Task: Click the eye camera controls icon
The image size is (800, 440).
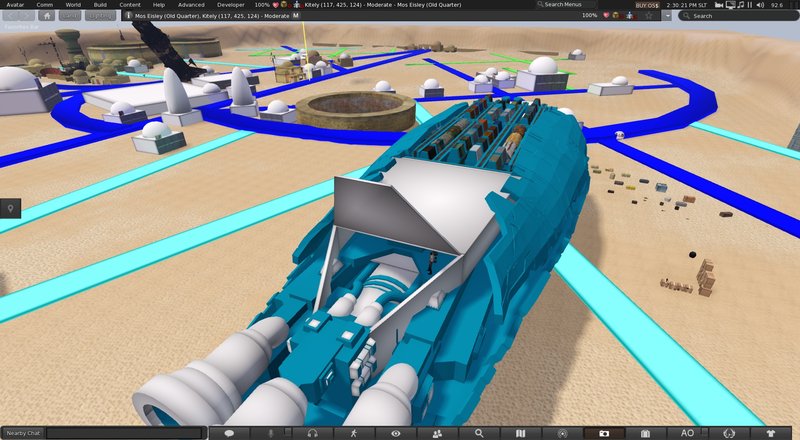Action: [395, 433]
